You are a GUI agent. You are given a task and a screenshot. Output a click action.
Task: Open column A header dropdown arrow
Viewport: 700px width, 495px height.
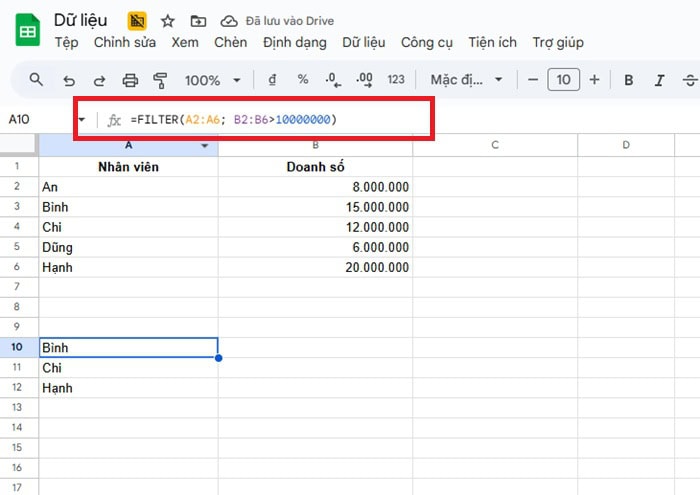click(204, 146)
